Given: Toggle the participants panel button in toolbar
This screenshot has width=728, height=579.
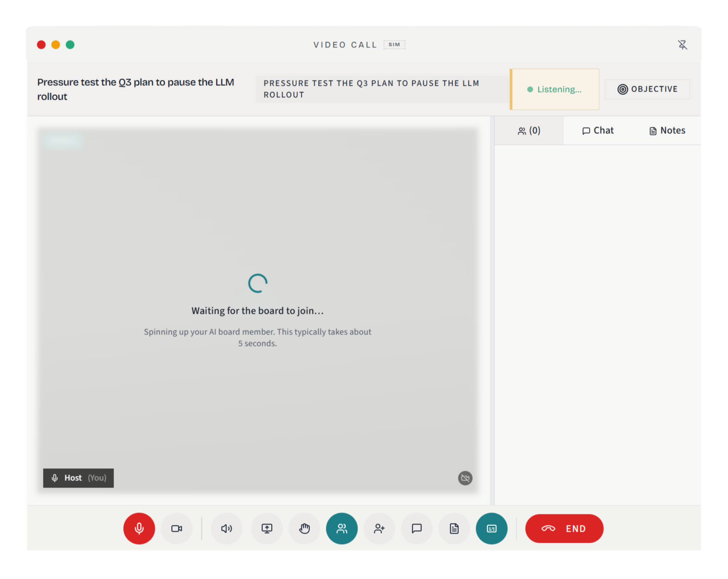Looking at the screenshot, I should (x=342, y=528).
